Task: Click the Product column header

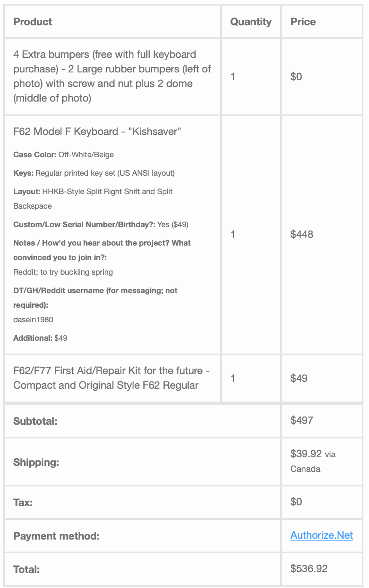Action: [x=33, y=22]
